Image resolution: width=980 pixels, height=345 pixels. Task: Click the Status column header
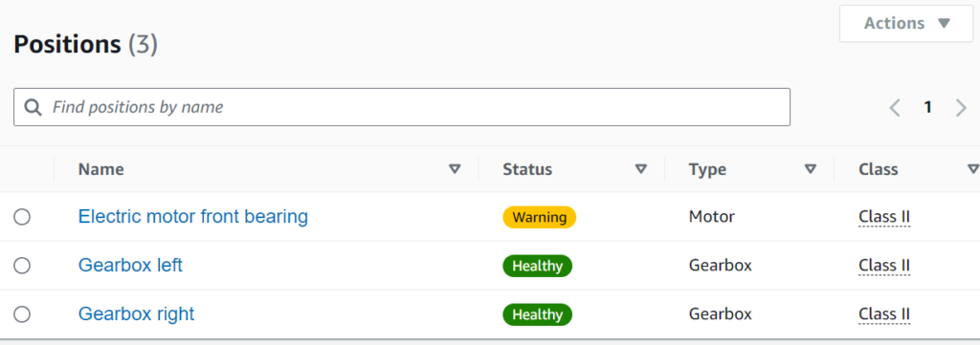coord(527,169)
